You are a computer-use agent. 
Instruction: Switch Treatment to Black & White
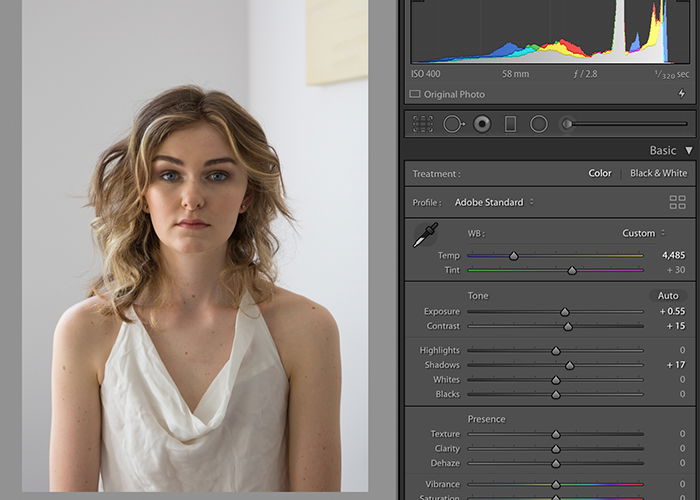[x=658, y=173]
